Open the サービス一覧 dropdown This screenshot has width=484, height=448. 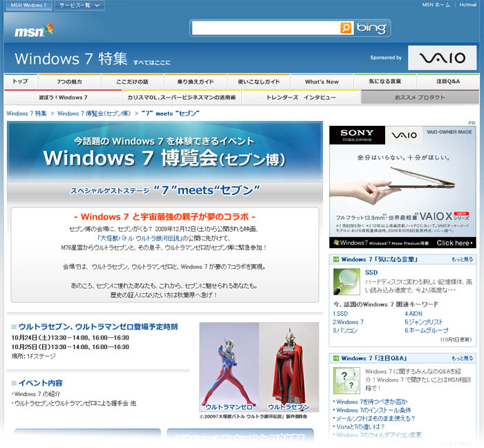click(x=80, y=6)
